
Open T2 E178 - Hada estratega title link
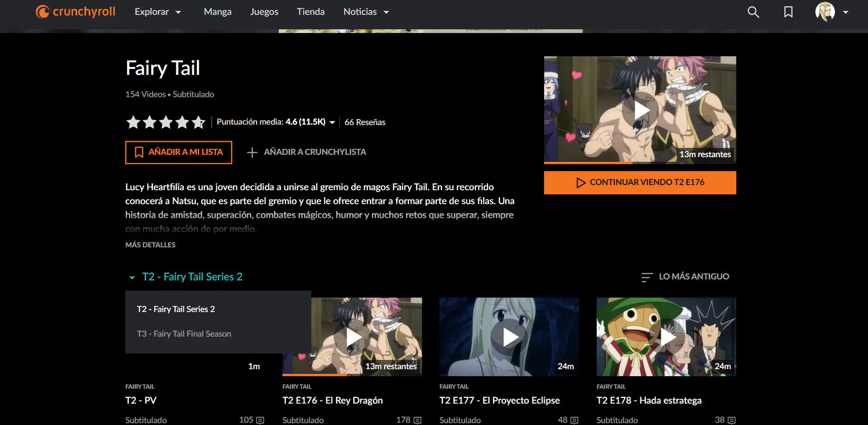tap(649, 400)
